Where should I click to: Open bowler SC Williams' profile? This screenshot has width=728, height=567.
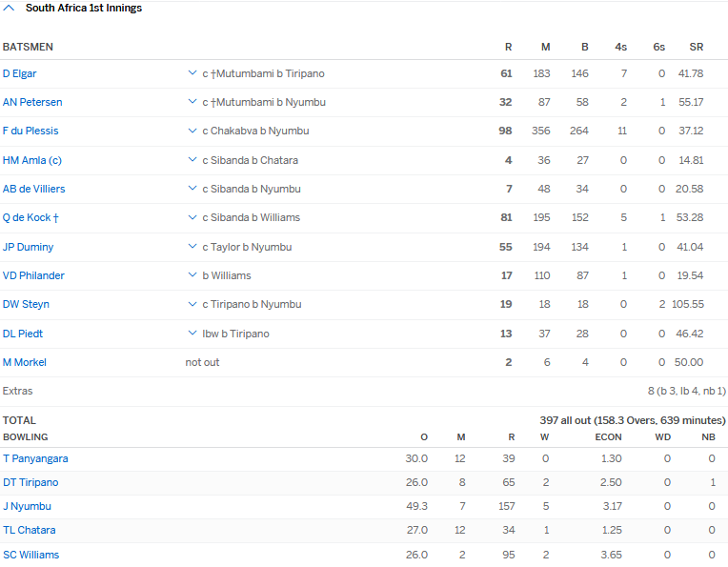[x=30, y=555]
